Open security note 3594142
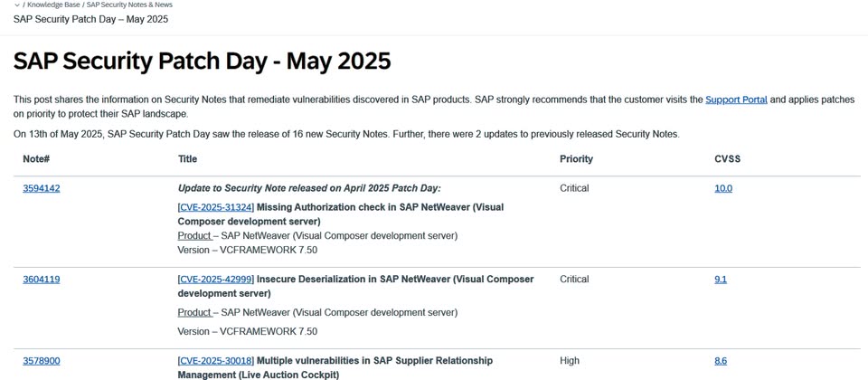This screenshot has height=380, width=868. [x=42, y=188]
